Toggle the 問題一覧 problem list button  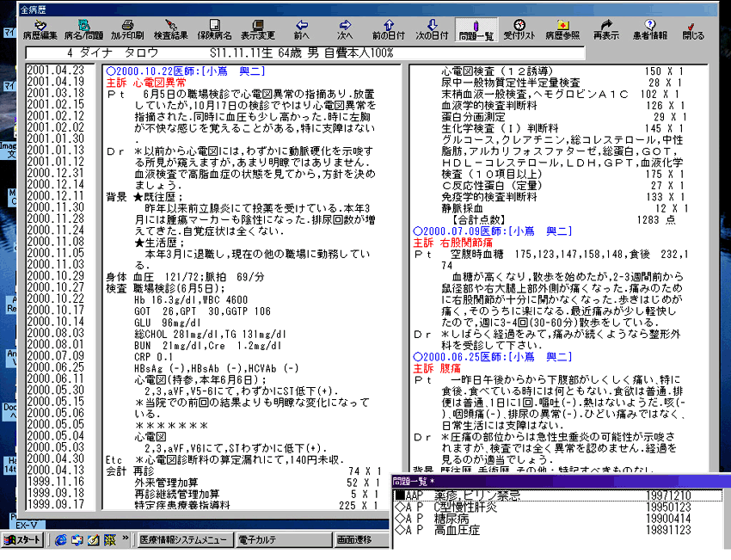click(476, 30)
